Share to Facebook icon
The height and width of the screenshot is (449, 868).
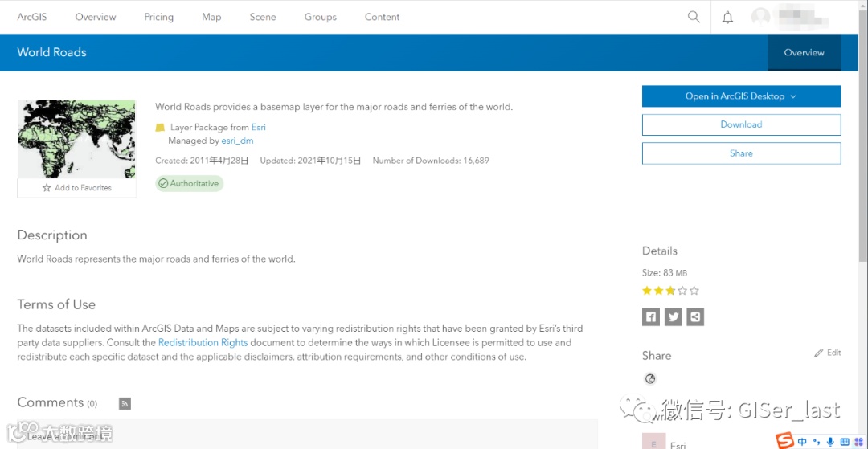(651, 316)
